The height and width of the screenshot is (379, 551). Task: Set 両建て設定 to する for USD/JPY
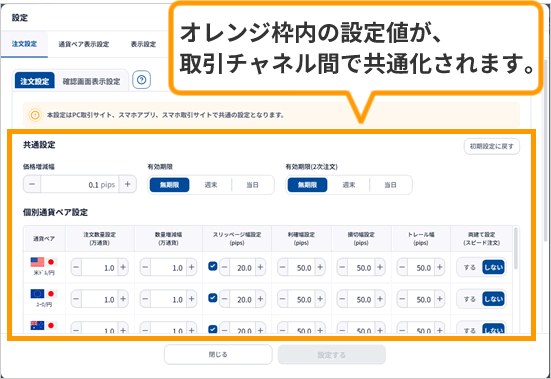pos(469,267)
